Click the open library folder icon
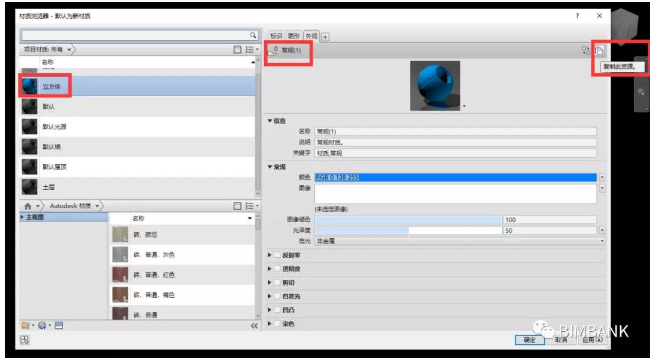The width and height of the screenshot is (658, 362). 26,326
